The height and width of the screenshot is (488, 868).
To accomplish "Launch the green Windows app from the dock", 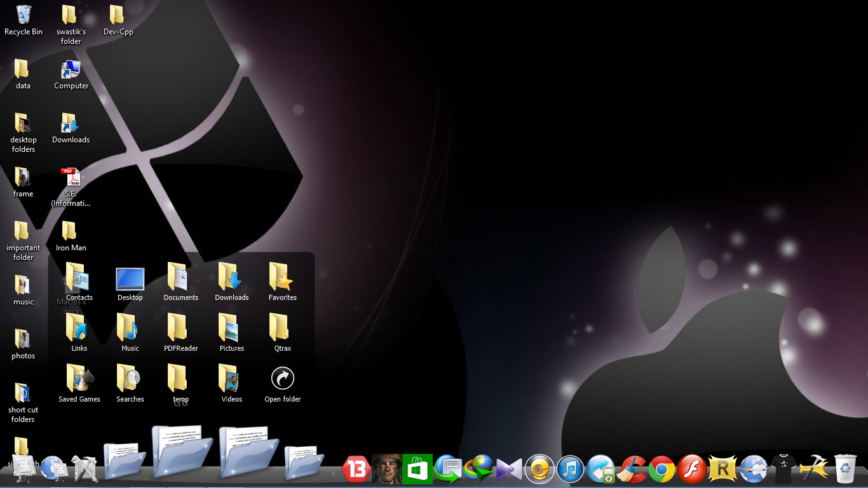I will coord(417,469).
